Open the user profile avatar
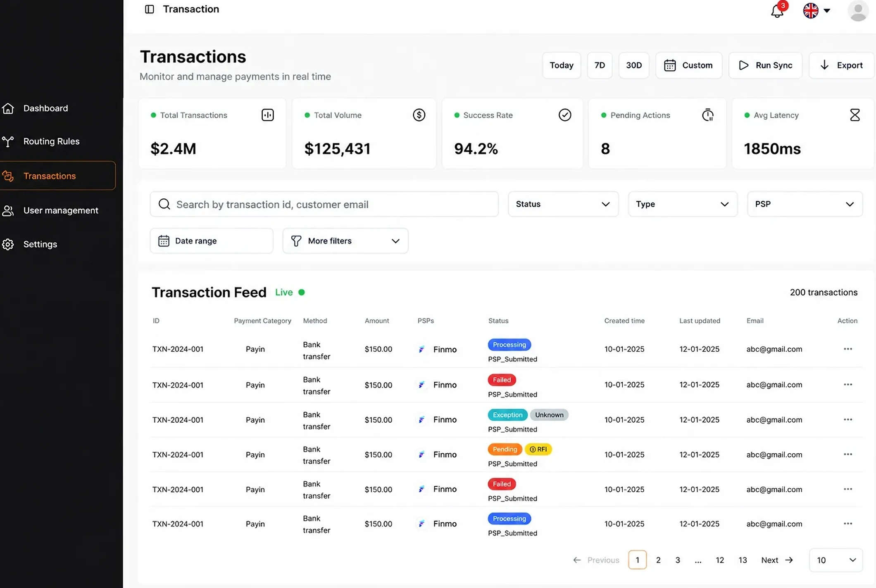 click(x=858, y=11)
